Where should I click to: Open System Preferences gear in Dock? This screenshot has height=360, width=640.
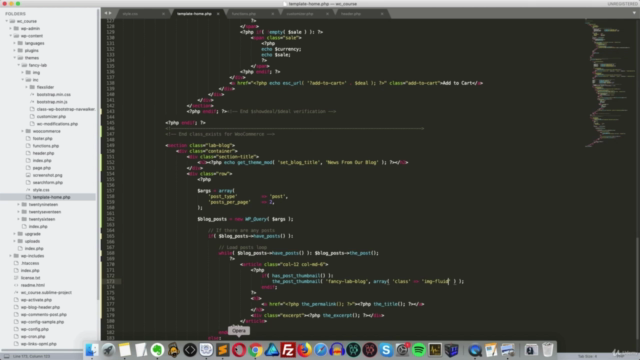pyautogui.click(x=402, y=350)
